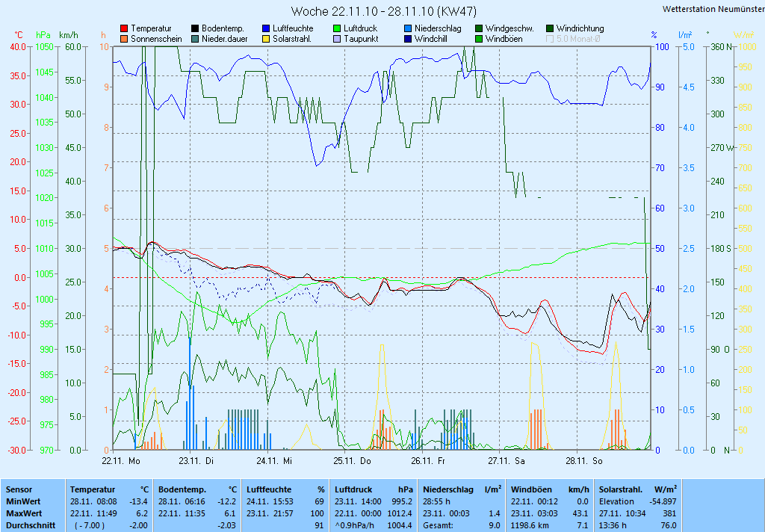Click the bright green Luftdruck legend swatch
The height and width of the screenshot is (532, 765).
pos(337,28)
